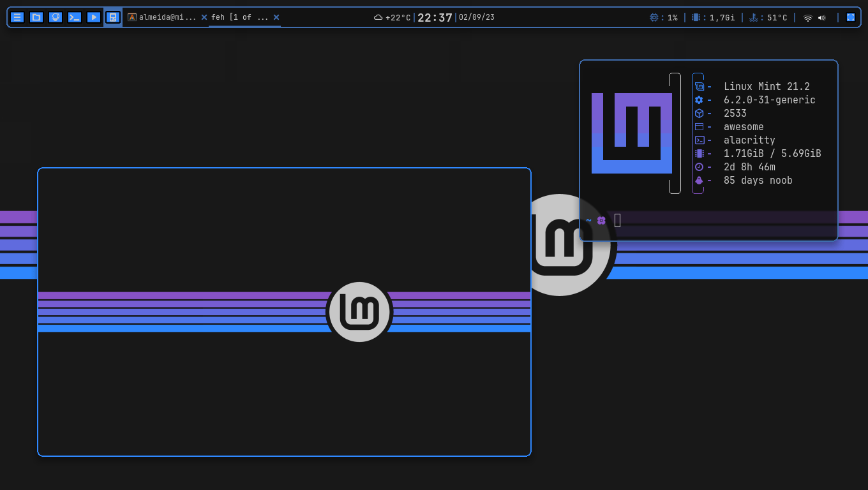Click the 1,7Gi memory value
Image resolution: width=868 pixels, height=490 pixels.
click(722, 18)
